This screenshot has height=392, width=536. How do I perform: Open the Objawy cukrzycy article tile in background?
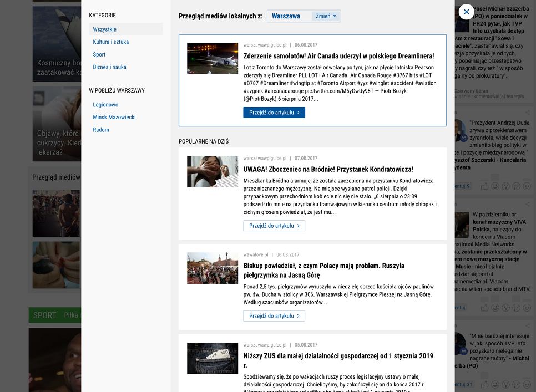tap(57, 124)
